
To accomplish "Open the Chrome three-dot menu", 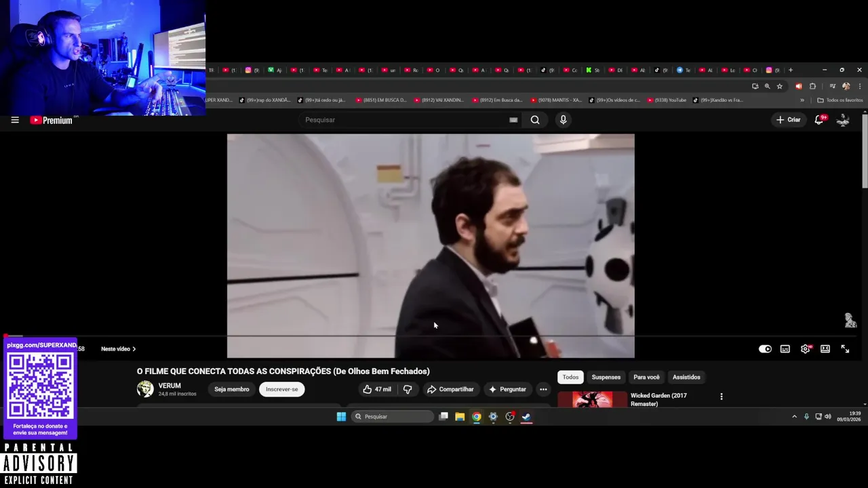I will pos(860,86).
